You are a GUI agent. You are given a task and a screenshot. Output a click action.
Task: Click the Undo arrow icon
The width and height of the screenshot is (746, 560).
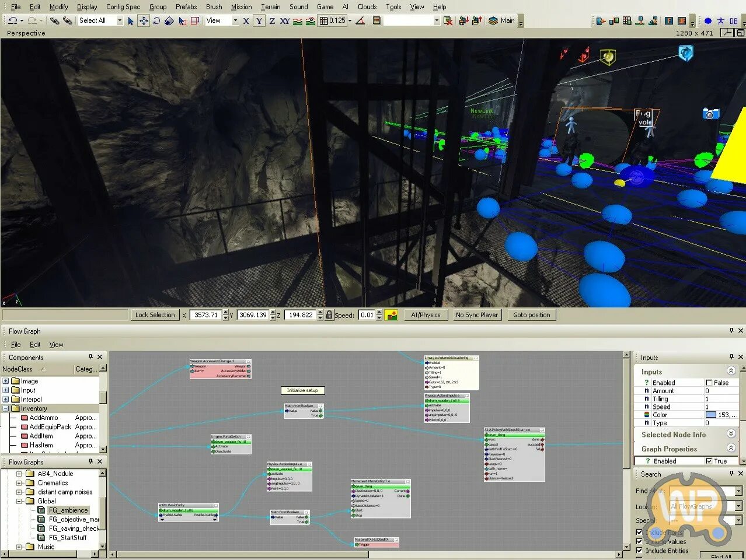coord(12,20)
